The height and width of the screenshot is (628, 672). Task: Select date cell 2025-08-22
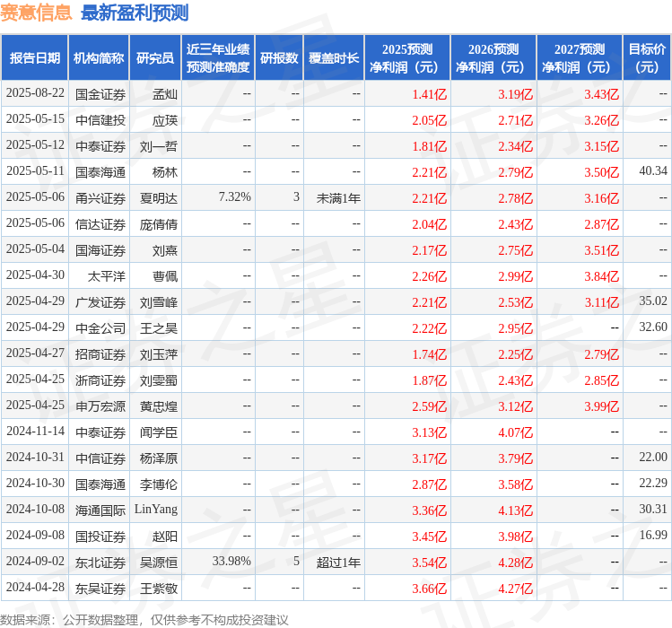[x=35, y=93]
